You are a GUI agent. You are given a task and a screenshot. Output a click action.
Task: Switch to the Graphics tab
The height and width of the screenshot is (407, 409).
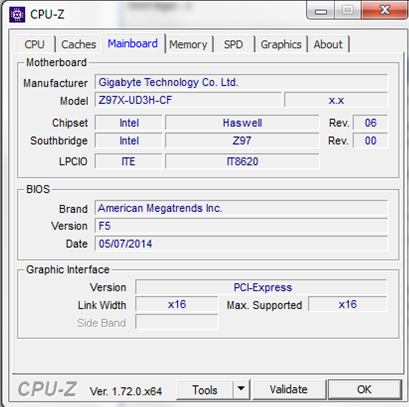[281, 44]
